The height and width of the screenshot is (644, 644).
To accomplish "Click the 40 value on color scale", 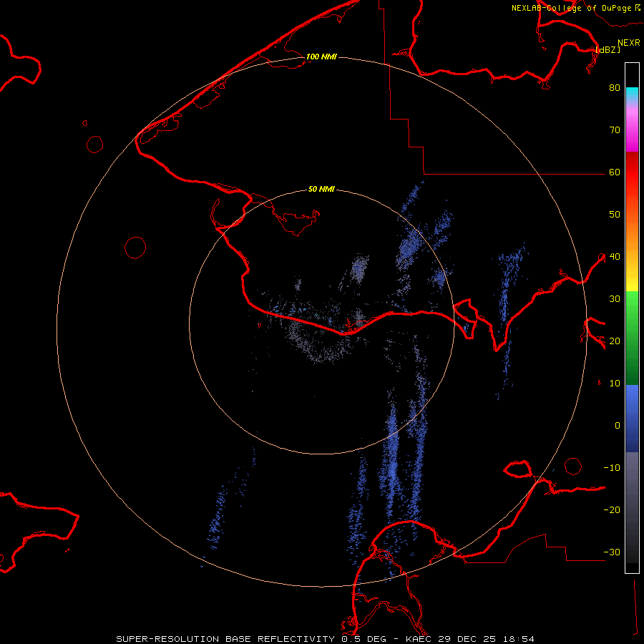I will pos(615,257).
